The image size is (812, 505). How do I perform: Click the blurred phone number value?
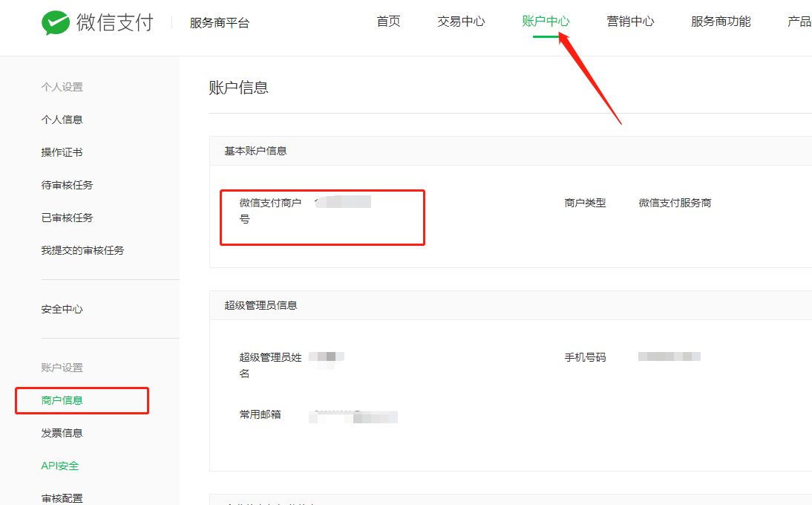tap(669, 356)
